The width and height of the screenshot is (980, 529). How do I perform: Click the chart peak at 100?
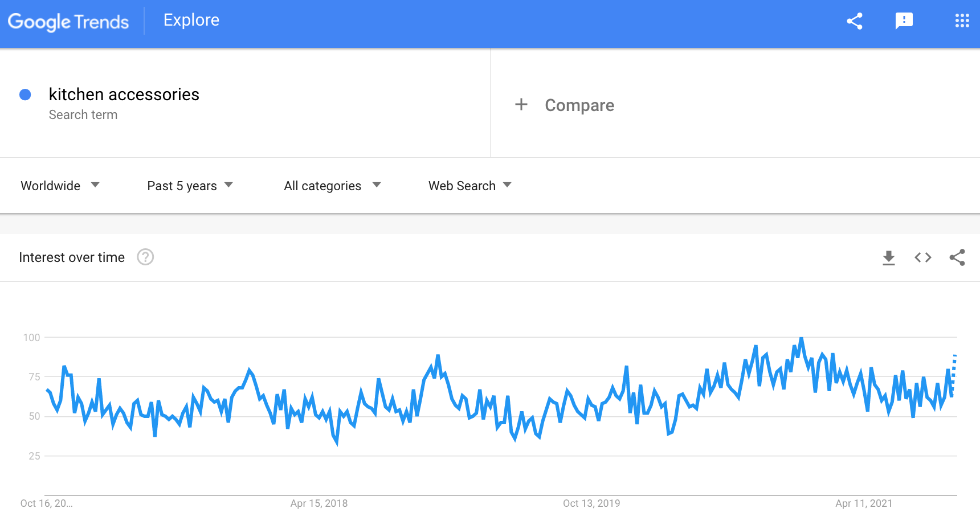tap(801, 338)
